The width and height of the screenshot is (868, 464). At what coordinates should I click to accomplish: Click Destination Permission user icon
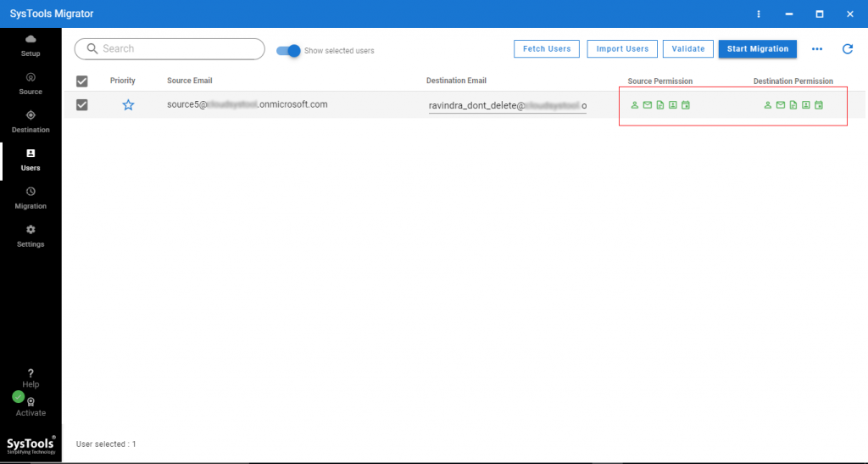pos(767,104)
